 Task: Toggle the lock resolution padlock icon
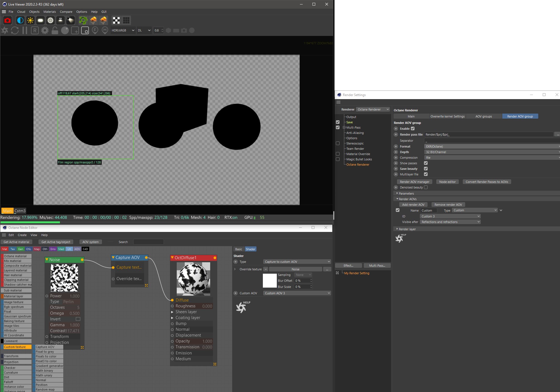click(55, 30)
